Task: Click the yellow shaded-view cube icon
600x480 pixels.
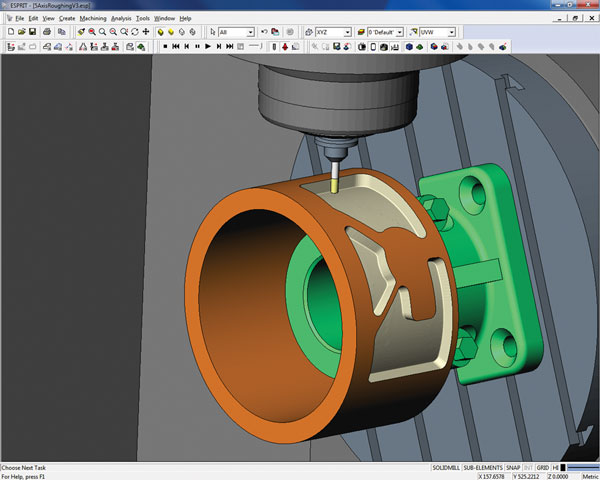Action: point(160,32)
